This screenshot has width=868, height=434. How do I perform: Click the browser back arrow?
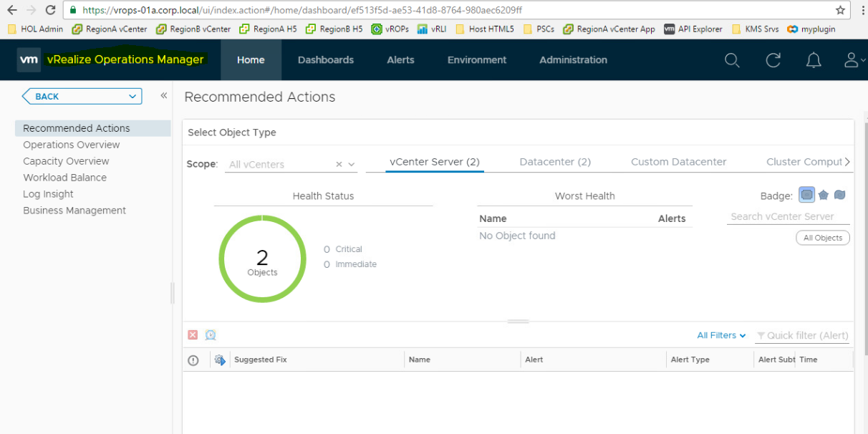click(x=12, y=10)
